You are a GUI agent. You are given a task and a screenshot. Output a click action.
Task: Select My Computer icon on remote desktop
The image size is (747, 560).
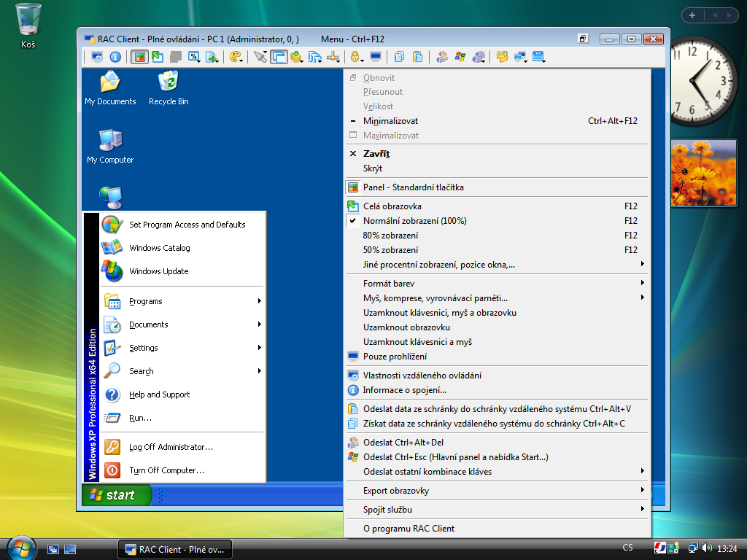pos(110,146)
